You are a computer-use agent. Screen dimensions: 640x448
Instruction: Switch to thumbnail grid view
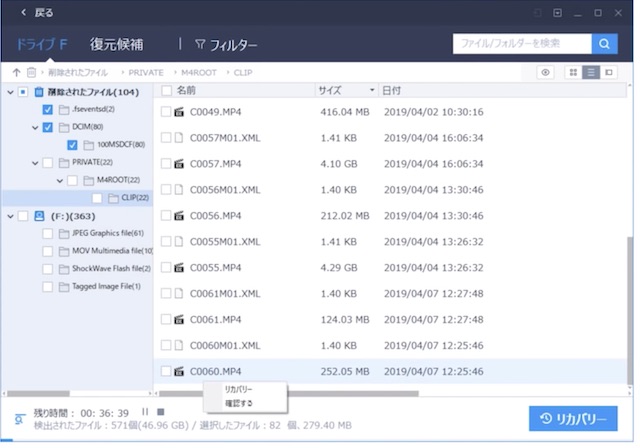click(573, 73)
